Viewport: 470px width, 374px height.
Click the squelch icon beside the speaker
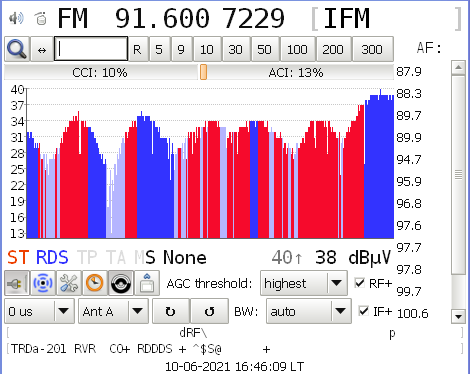41,18
